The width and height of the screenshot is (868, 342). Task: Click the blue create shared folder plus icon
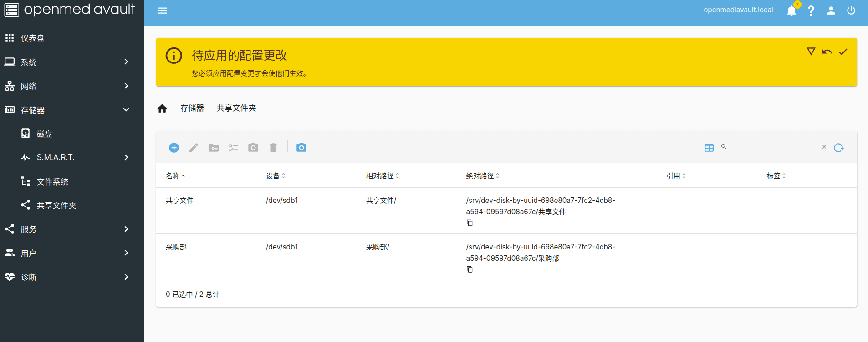click(174, 148)
